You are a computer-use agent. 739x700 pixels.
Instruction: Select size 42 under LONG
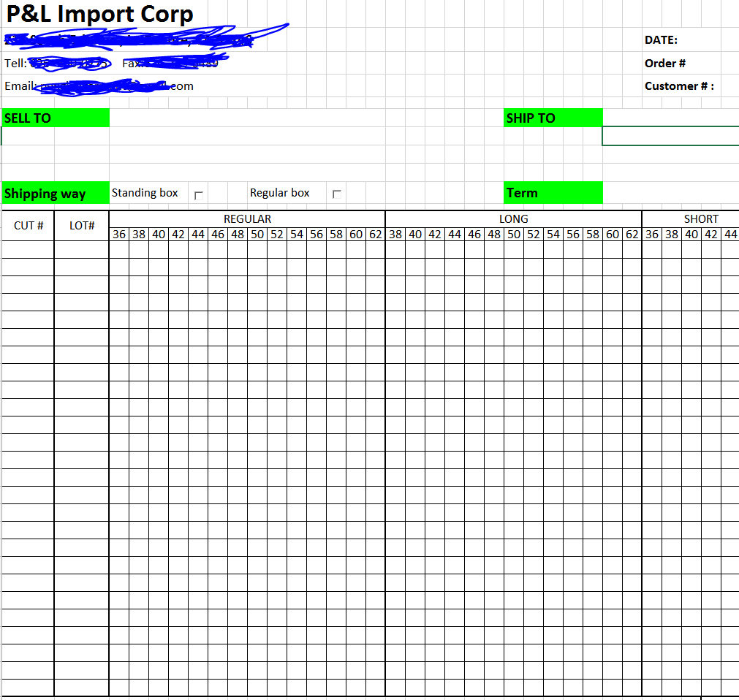click(435, 234)
